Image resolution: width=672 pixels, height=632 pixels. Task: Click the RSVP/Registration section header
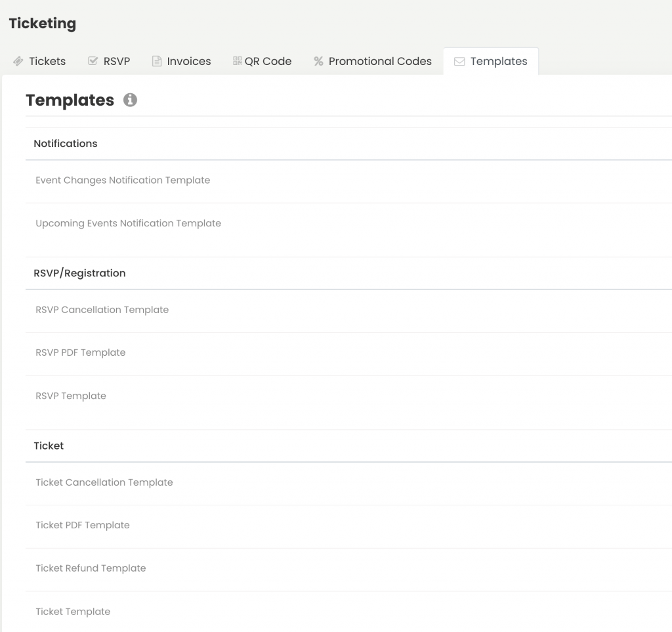pyautogui.click(x=79, y=273)
